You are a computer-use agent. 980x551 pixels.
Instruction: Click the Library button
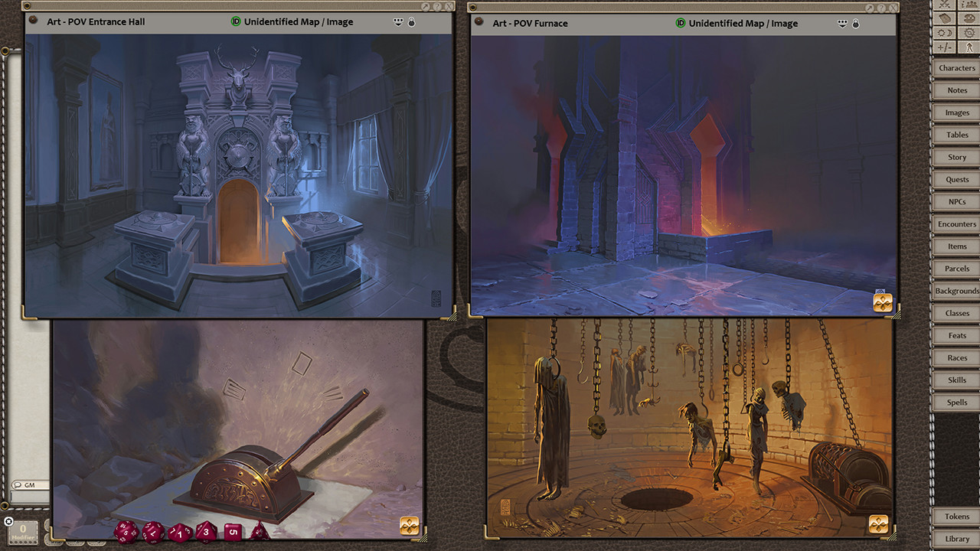click(x=956, y=539)
